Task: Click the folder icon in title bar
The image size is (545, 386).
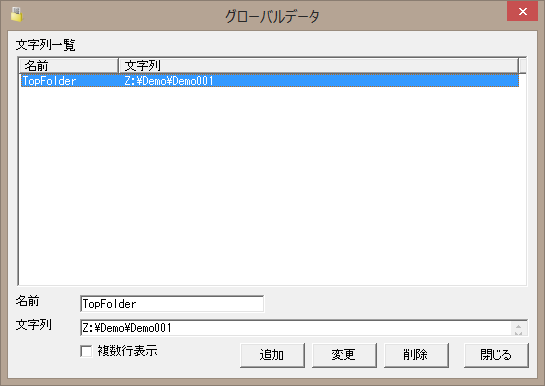Action: (16, 15)
